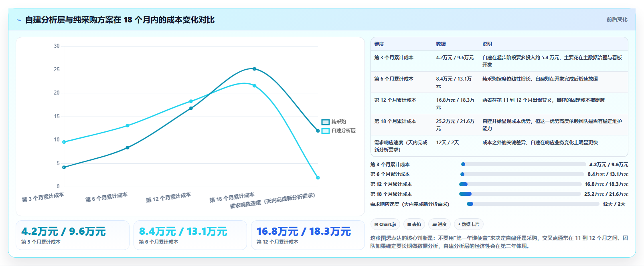Select the 4.2万元 / 9.6万元 stat card
This screenshot has width=644, height=266.
[x=73, y=235]
